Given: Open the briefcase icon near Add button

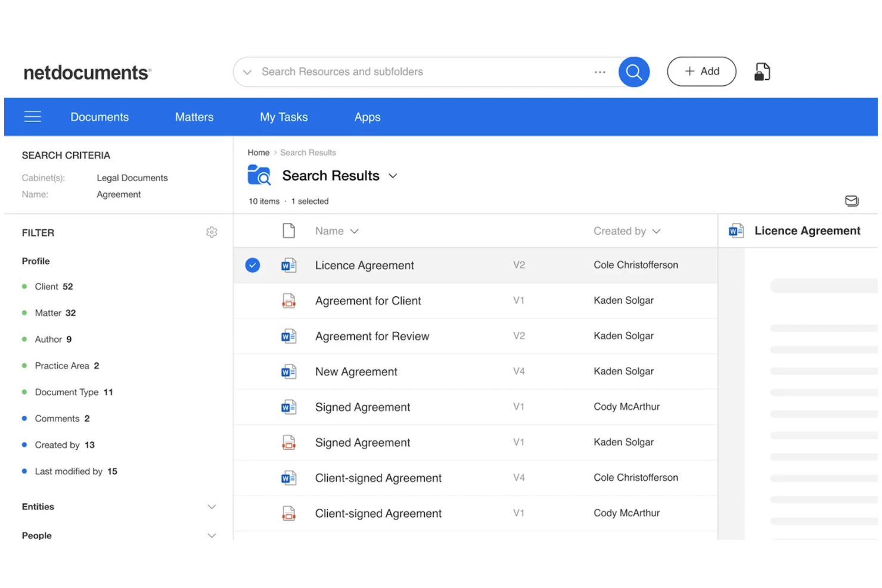Looking at the screenshot, I should 762,71.
